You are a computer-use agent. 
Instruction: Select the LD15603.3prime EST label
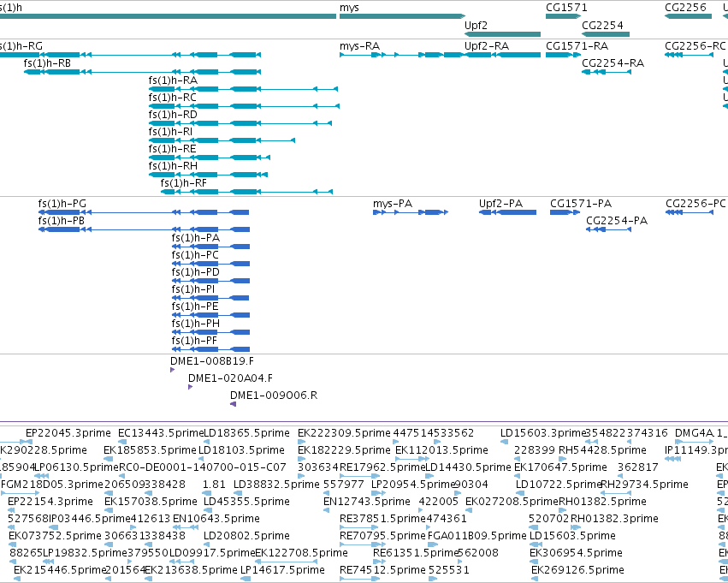543,433
